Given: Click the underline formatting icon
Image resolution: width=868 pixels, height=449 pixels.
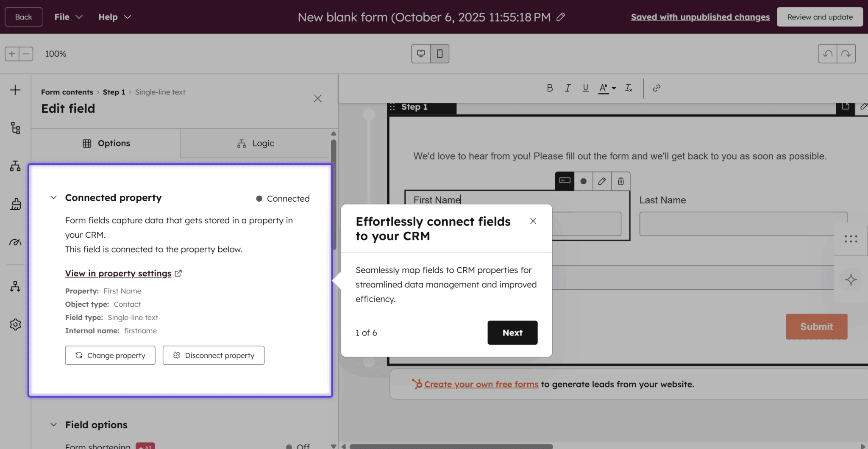Looking at the screenshot, I should [585, 88].
